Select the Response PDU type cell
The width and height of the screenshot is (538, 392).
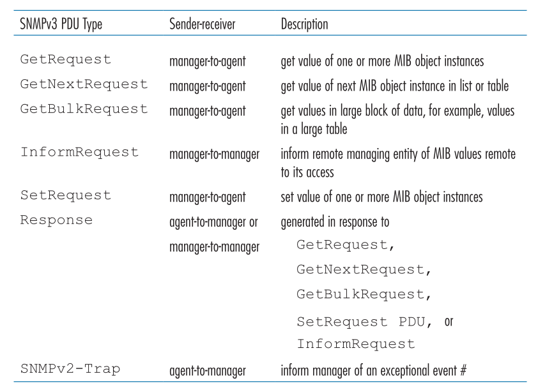point(56,220)
